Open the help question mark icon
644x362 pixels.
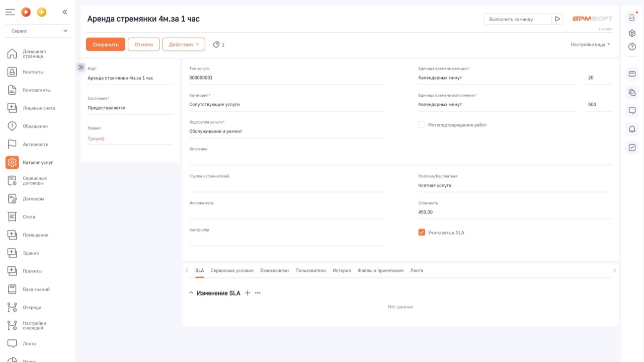632,47
